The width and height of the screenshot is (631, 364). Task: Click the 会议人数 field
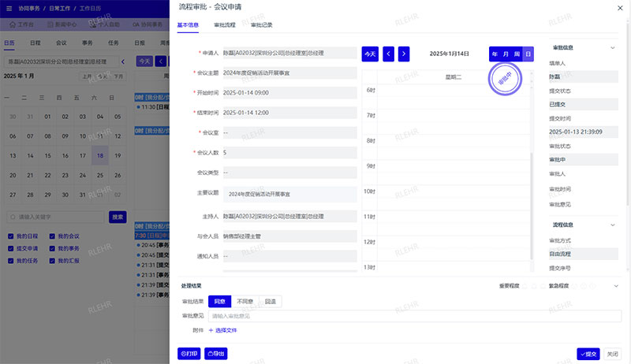[x=289, y=153]
